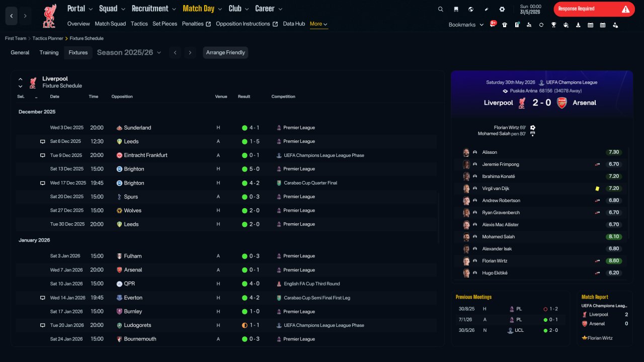The width and height of the screenshot is (644, 362).
Task: Click Virgil van Dijk's yellow card icon
Action: click(597, 189)
